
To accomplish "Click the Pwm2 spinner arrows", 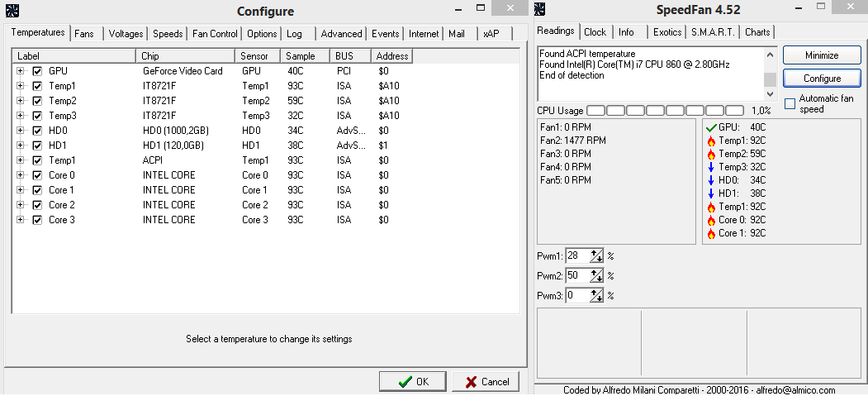I will (x=596, y=276).
